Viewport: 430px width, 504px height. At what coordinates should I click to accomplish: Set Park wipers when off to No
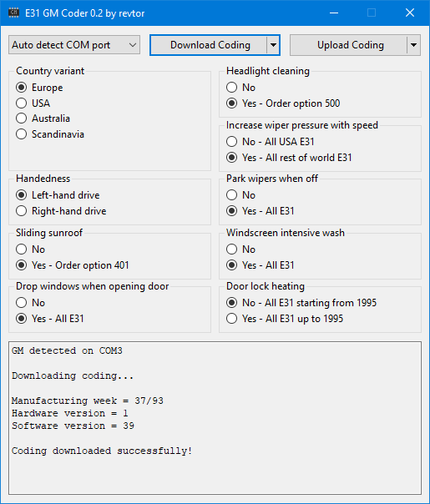[241, 194]
